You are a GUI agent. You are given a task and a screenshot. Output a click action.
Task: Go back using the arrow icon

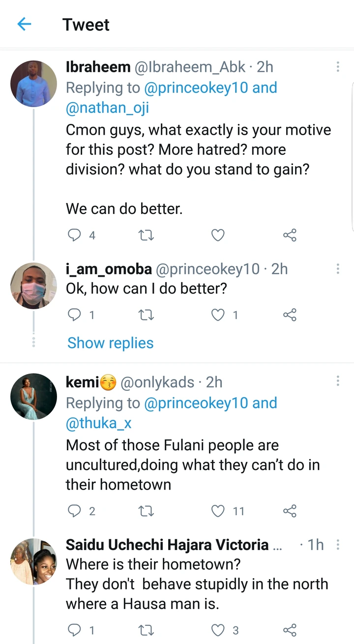[24, 24]
